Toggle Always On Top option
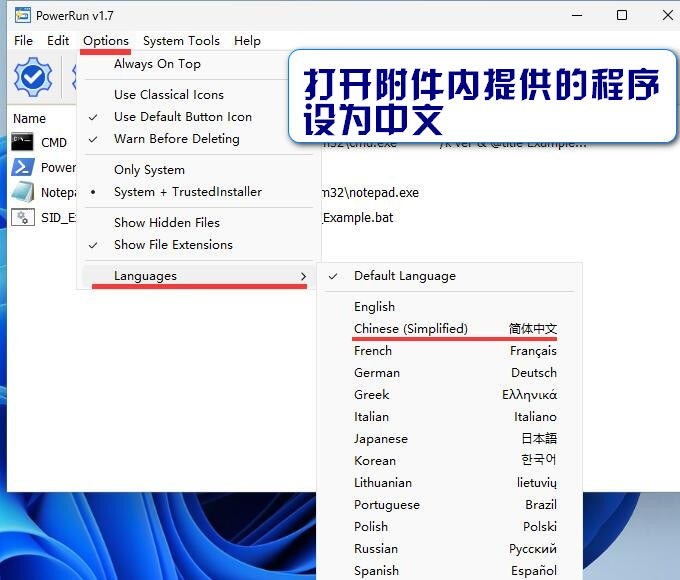 tap(199, 64)
